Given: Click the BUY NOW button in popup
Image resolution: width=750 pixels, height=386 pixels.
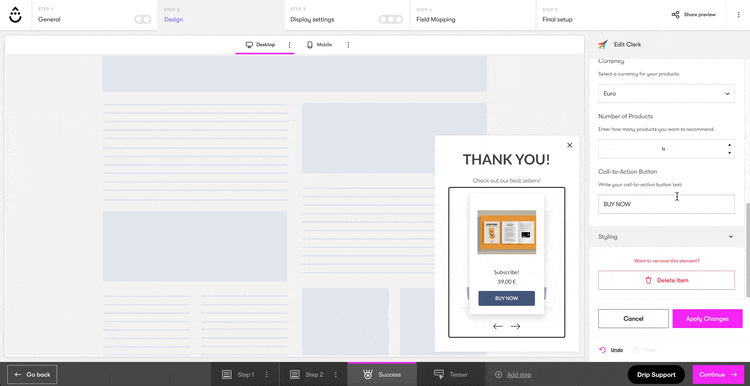Looking at the screenshot, I should (x=507, y=298).
